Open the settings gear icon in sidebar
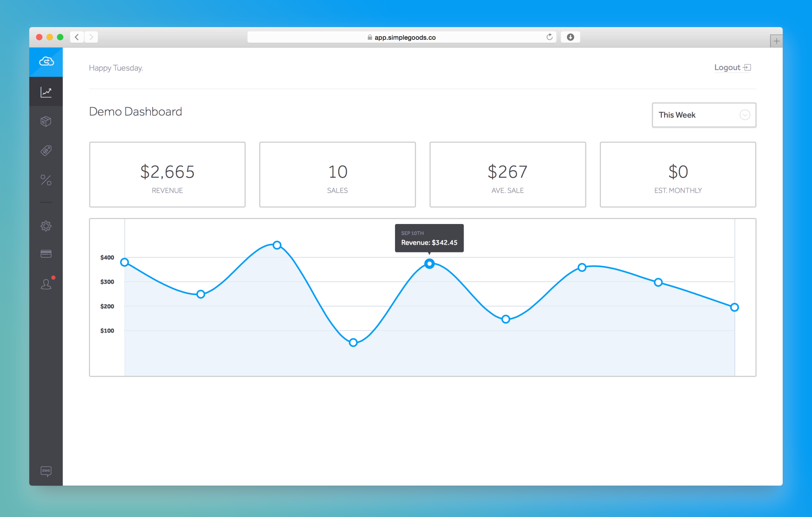The height and width of the screenshot is (517, 812). pos(46,226)
